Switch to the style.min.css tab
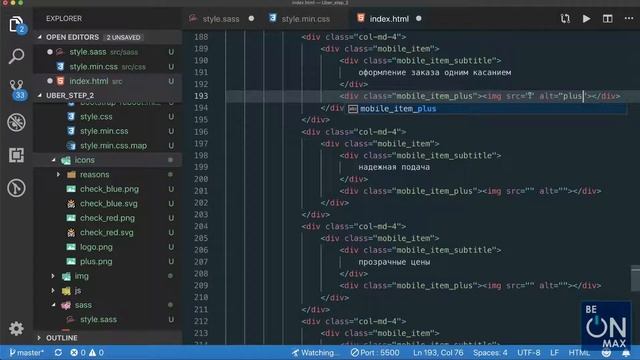 pyautogui.click(x=305, y=19)
